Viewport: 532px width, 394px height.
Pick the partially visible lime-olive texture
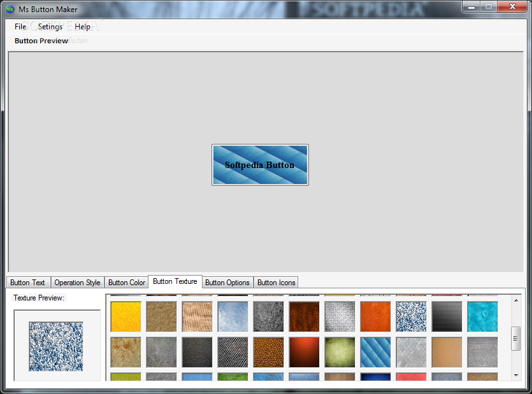point(126,377)
